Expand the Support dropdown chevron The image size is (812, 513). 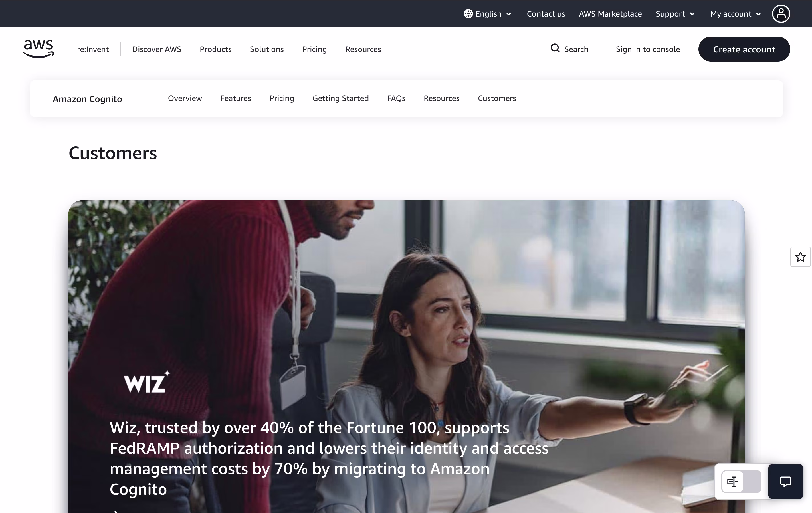(x=692, y=14)
